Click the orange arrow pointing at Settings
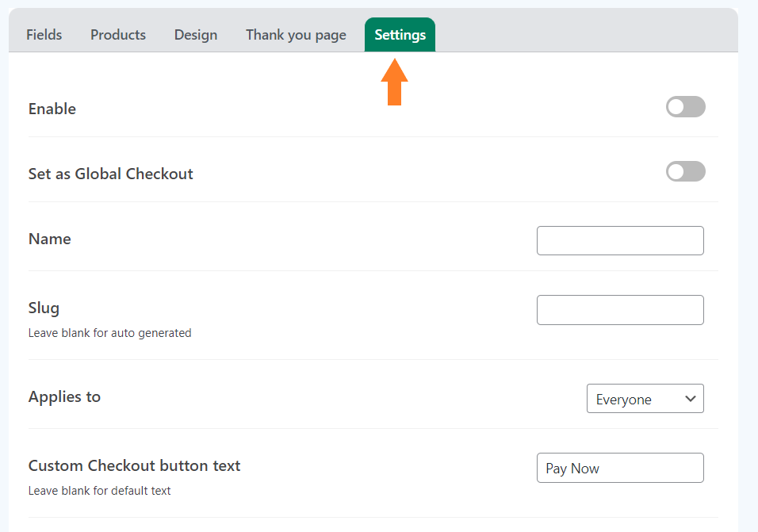 395,82
